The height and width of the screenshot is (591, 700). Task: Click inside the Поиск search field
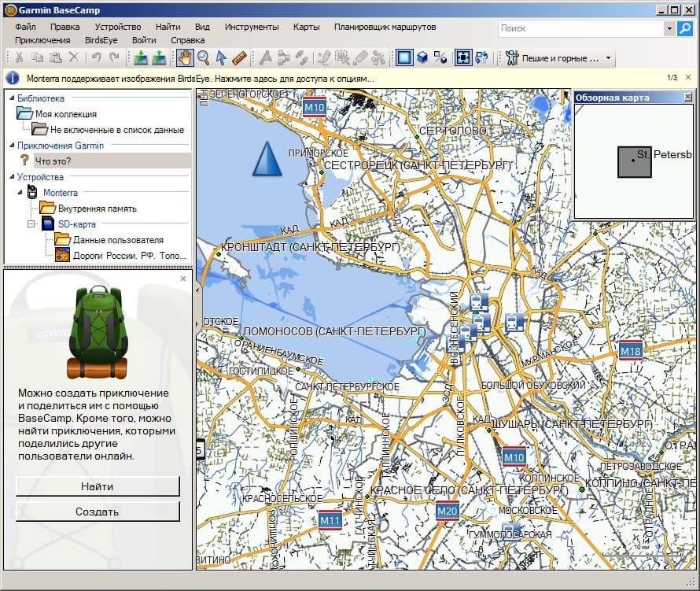[x=581, y=28]
